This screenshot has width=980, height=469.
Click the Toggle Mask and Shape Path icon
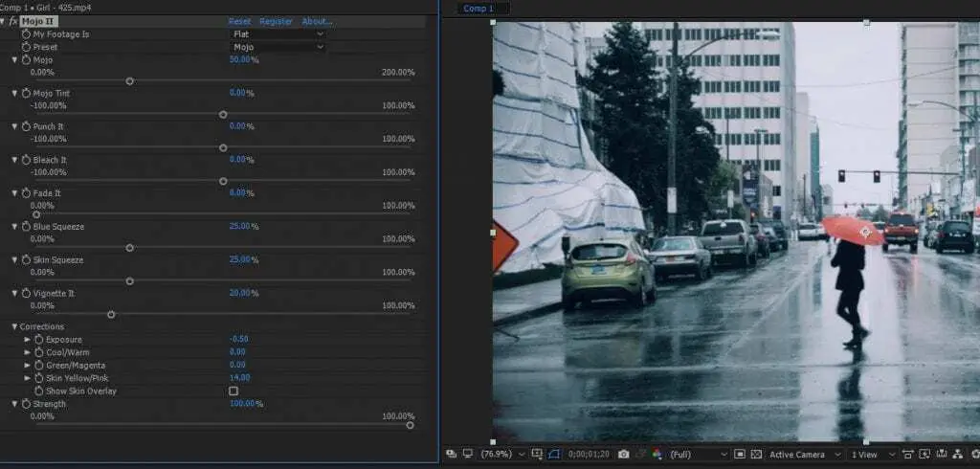[x=555, y=454]
